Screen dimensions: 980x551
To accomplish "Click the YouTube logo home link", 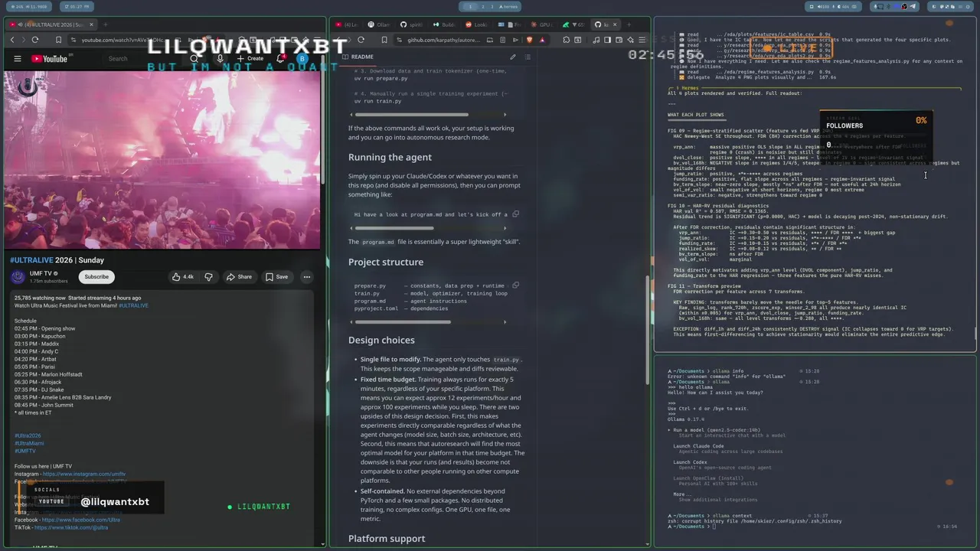I will click(x=50, y=59).
